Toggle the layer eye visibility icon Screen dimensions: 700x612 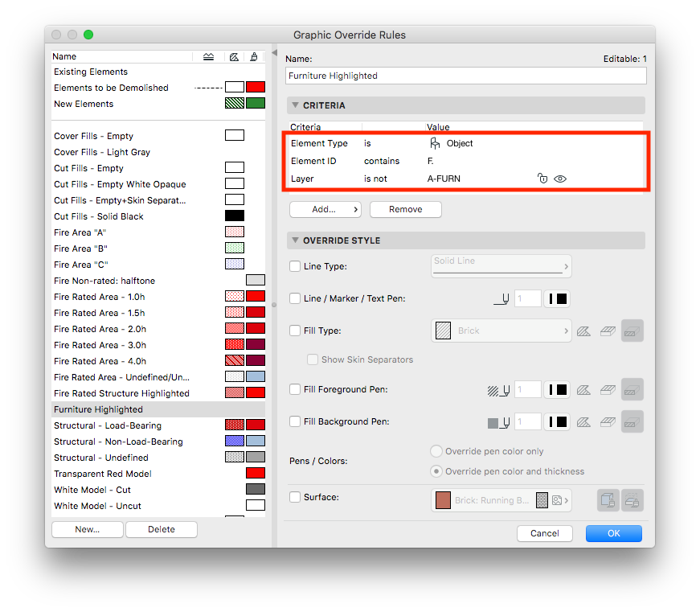click(560, 179)
